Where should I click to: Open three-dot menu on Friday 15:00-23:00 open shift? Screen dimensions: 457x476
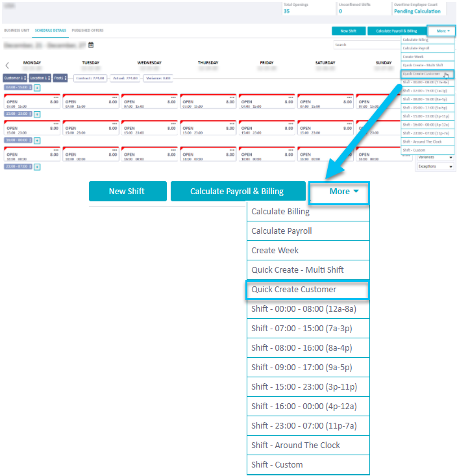click(291, 124)
